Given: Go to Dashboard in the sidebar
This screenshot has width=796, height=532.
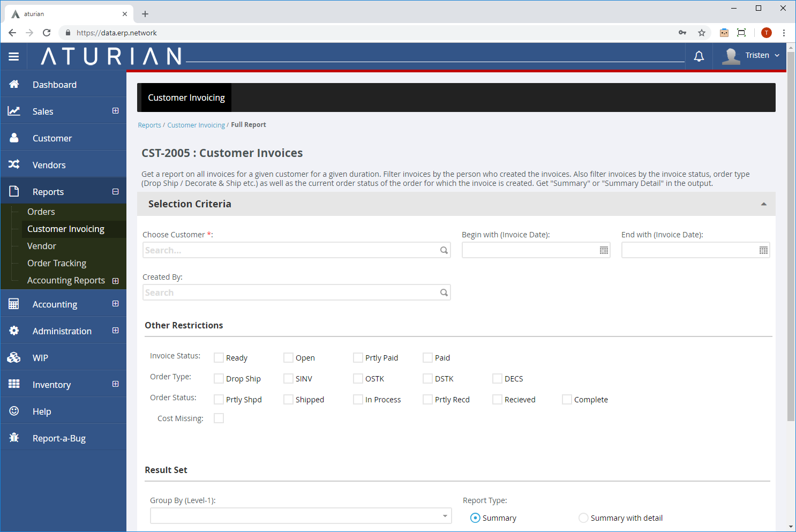Looking at the screenshot, I should (x=54, y=85).
